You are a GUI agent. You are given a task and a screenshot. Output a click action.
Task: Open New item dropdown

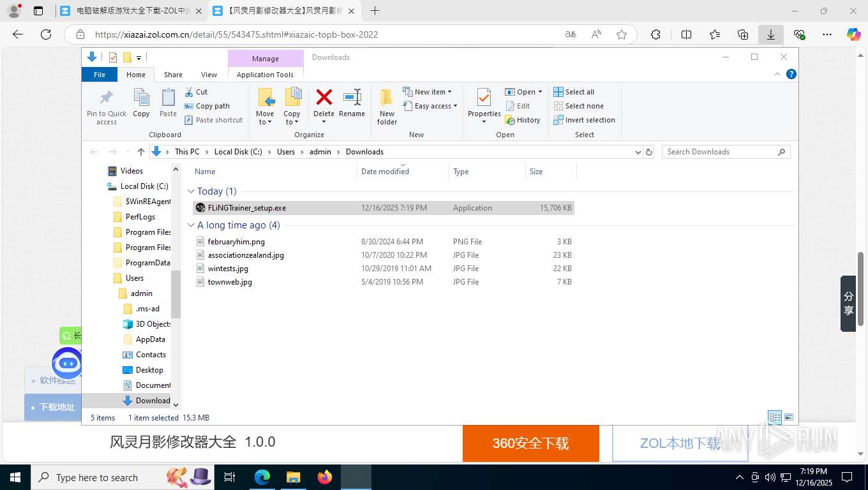[x=428, y=92]
